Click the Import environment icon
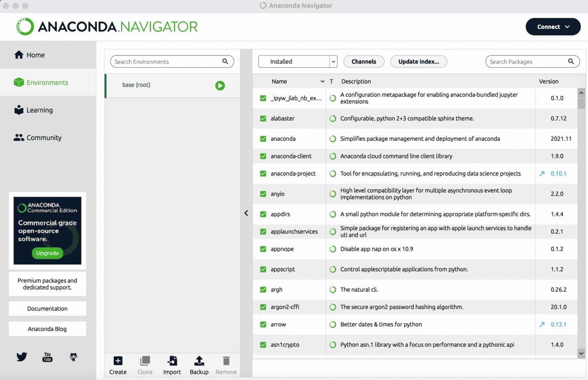This screenshot has height=380, width=588. 172,361
